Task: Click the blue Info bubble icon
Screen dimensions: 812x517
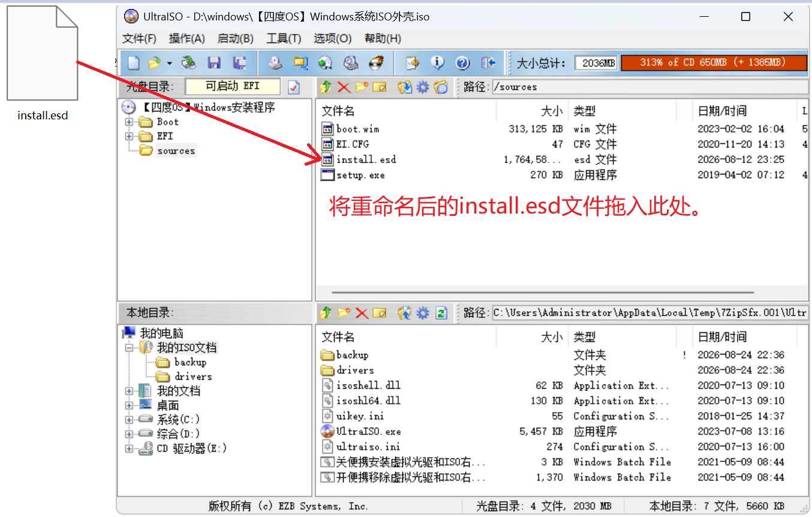Action: 438,62
